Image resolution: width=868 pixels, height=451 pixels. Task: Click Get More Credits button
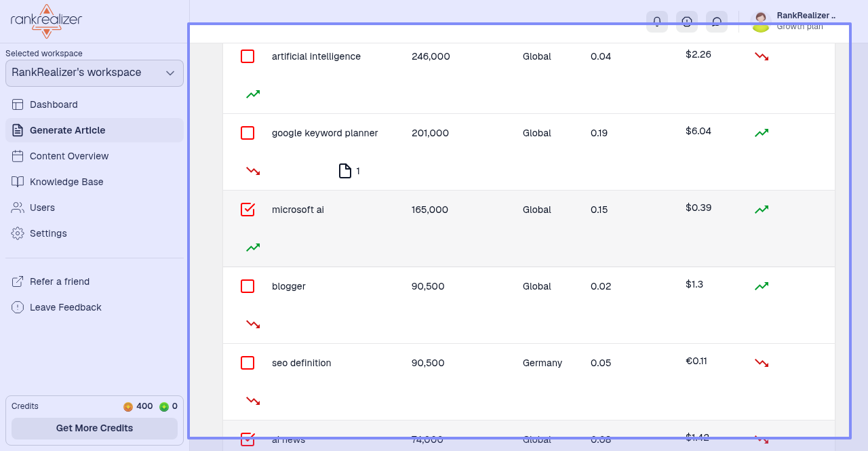coord(94,429)
